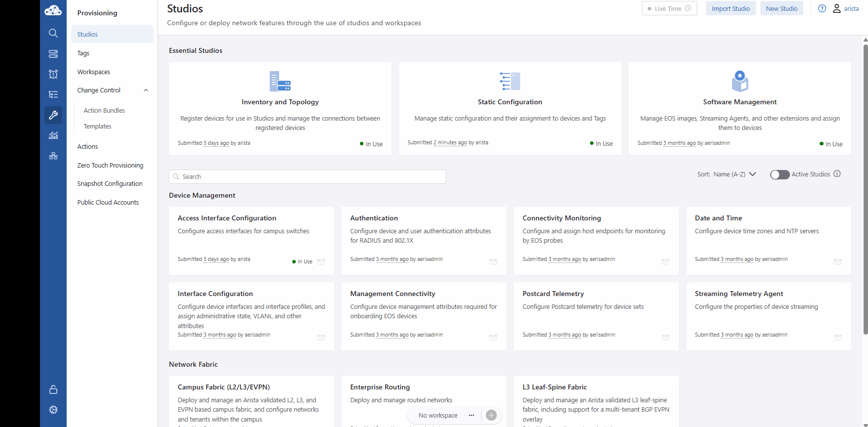
Task: Click the No workspace label
Action: pyautogui.click(x=438, y=416)
